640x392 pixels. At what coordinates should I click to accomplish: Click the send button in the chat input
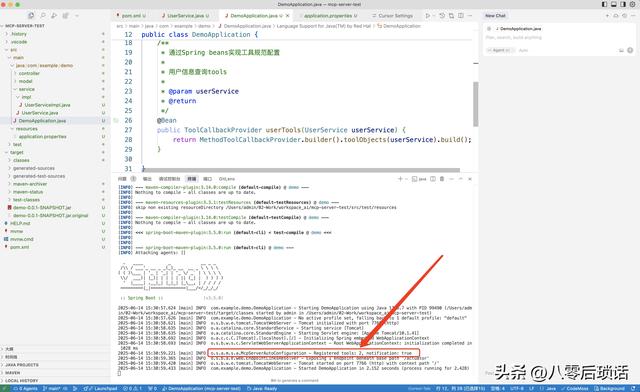pyautogui.click(x=630, y=50)
